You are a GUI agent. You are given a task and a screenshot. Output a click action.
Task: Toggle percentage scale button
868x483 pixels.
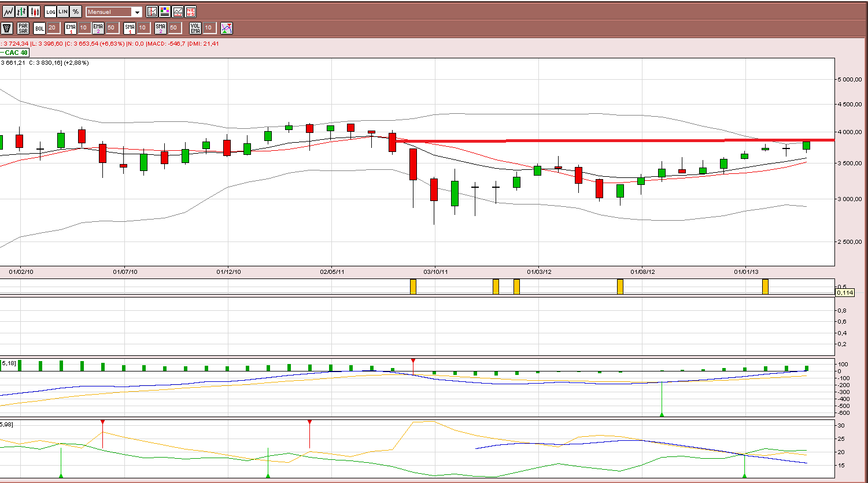click(76, 12)
